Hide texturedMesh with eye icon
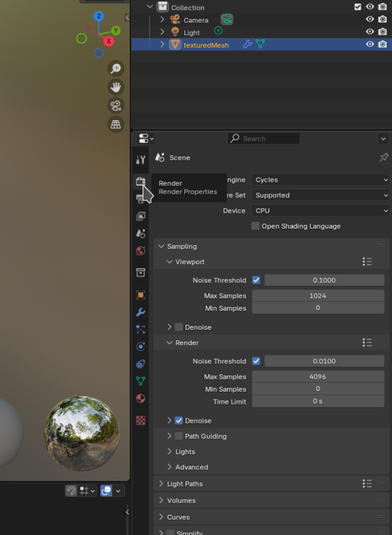Image resolution: width=392 pixels, height=535 pixels. (x=370, y=44)
